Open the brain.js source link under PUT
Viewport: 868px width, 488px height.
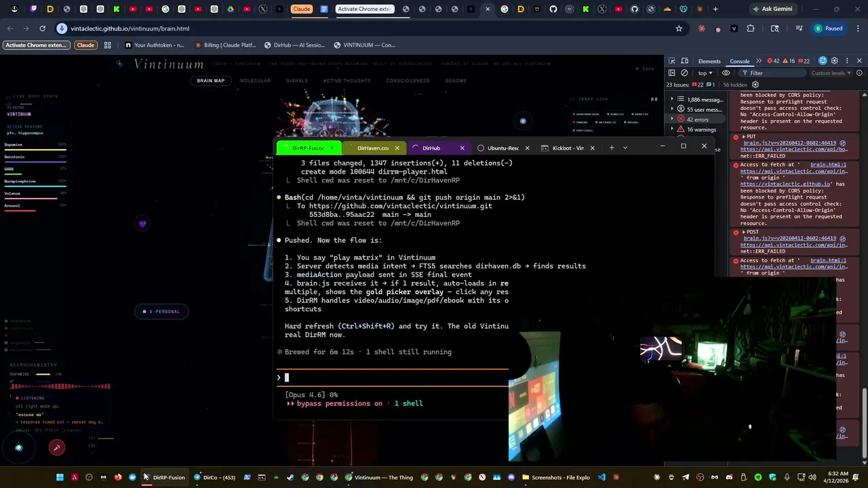pyautogui.click(x=789, y=143)
